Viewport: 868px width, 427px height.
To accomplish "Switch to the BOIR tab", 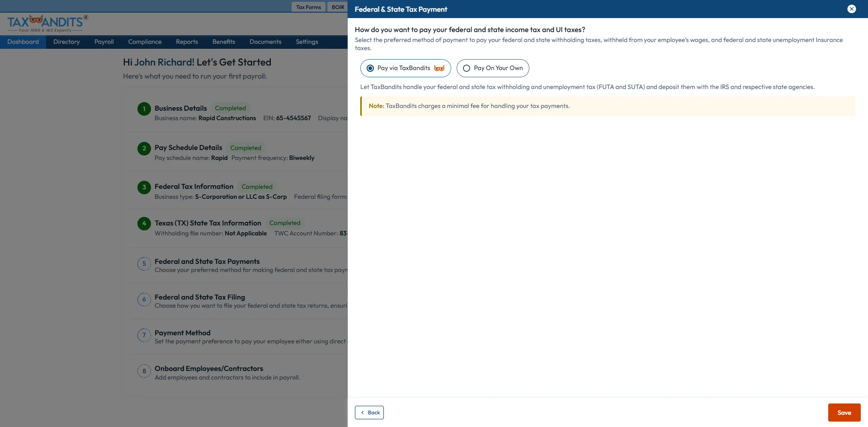I will pyautogui.click(x=338, y=7).
